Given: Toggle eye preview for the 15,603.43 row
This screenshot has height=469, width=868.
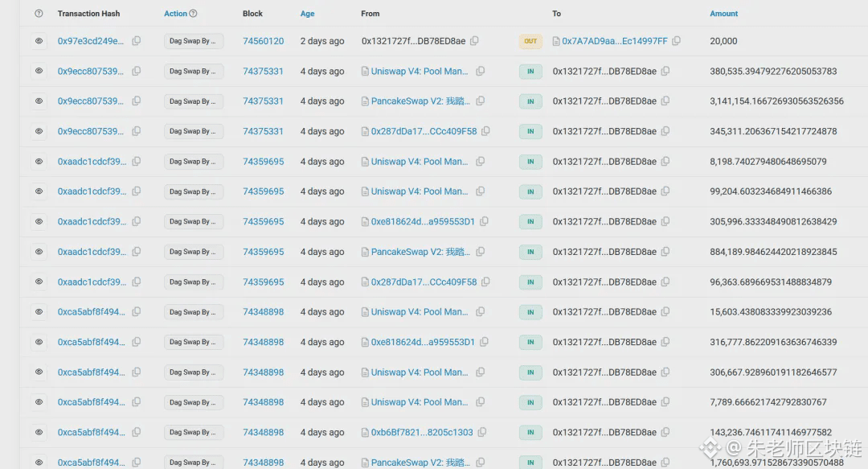Looking at the screenshot, I should click(x=39, y=311).
